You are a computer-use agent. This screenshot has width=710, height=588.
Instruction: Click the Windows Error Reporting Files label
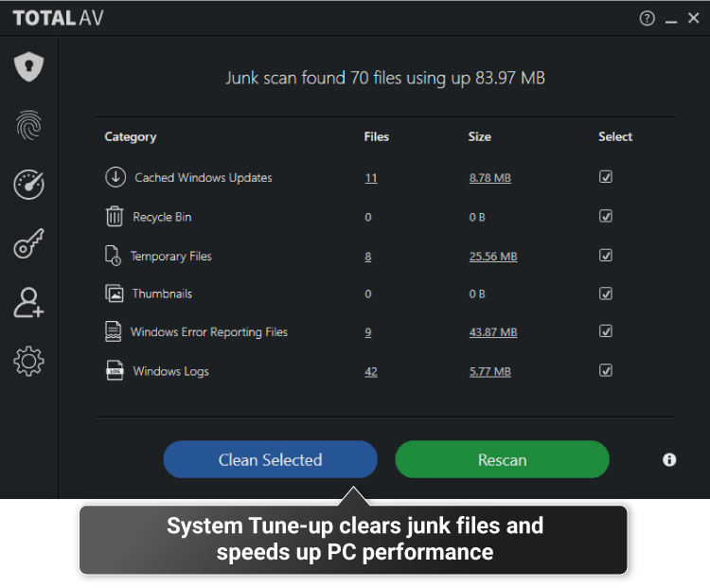pos(209,332)
